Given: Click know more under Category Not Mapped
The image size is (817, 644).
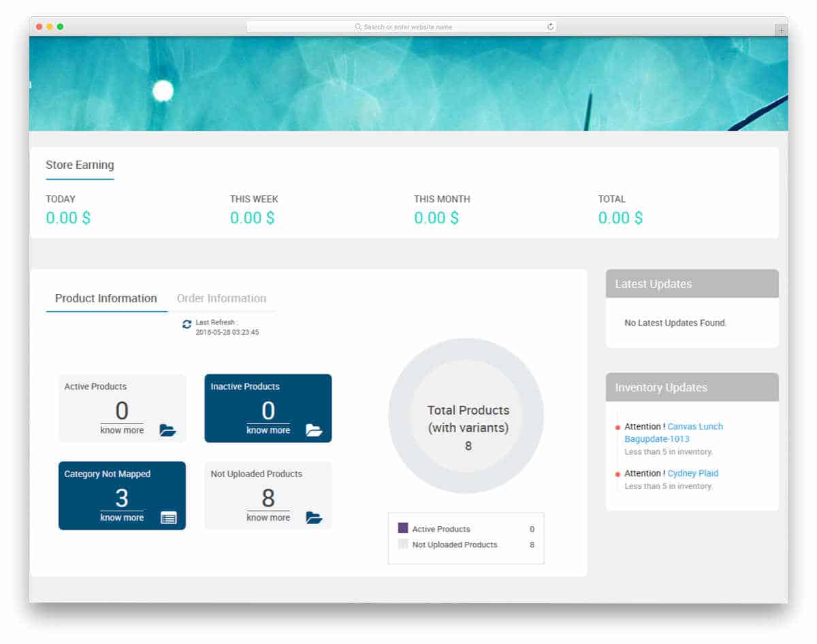Looking at the screenshot, I should coord(122,517).
